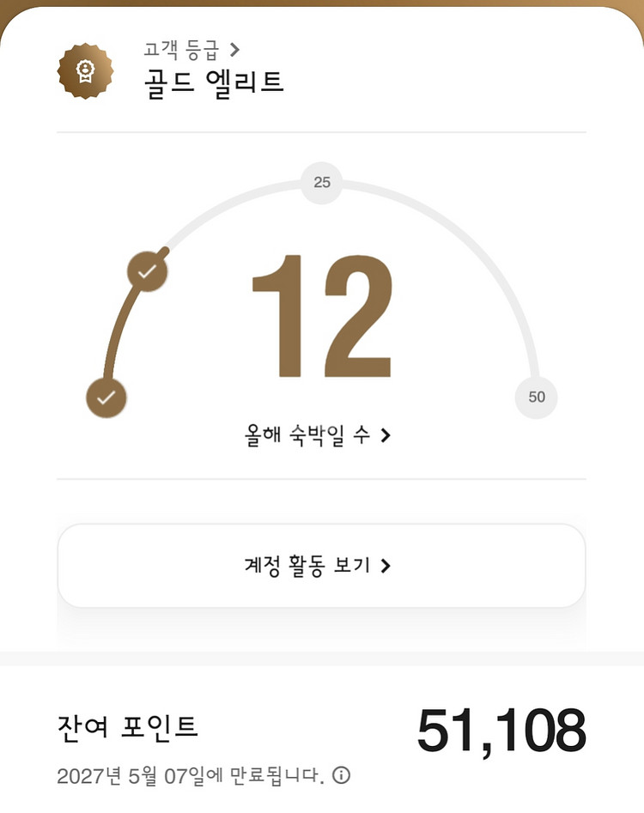Screen dimensions: 644x813
Task: Click the upper checkmark milestone on the arc
Action: 148,271
